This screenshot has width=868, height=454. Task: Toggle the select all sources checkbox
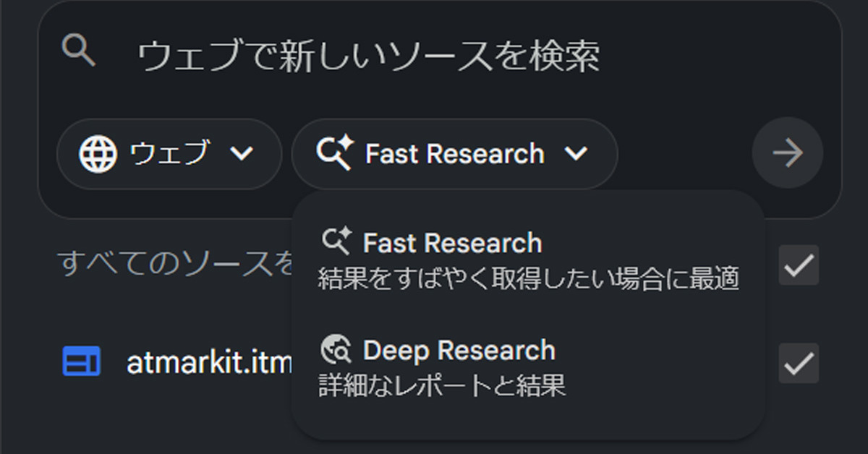[x=799, y=265]
